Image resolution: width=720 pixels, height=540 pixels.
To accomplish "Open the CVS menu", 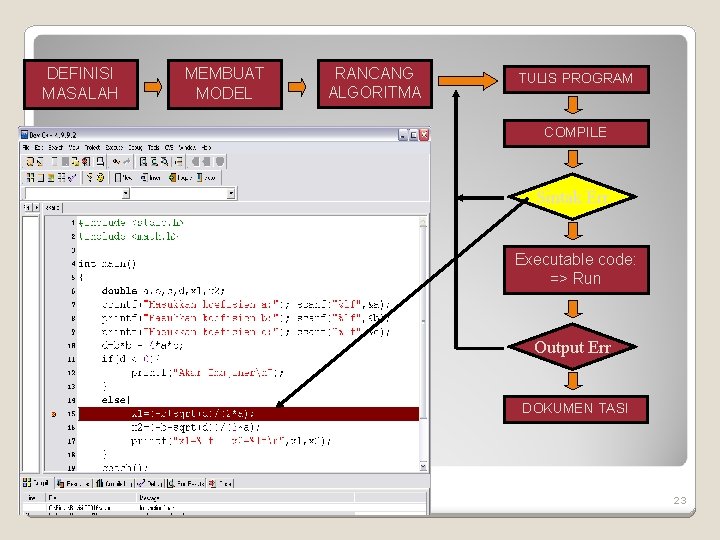I will click(x=169, y=147).
